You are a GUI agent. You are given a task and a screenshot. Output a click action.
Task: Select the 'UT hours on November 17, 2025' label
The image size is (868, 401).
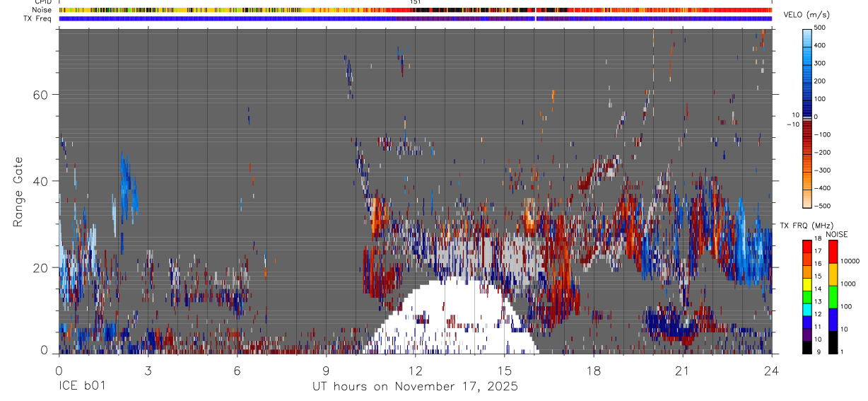[x=415, y=387]
